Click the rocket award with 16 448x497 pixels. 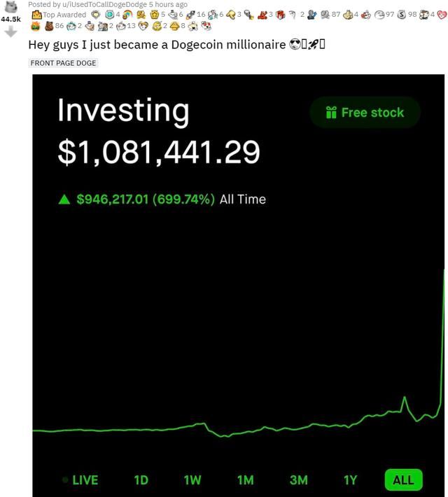tap(190, 15)
